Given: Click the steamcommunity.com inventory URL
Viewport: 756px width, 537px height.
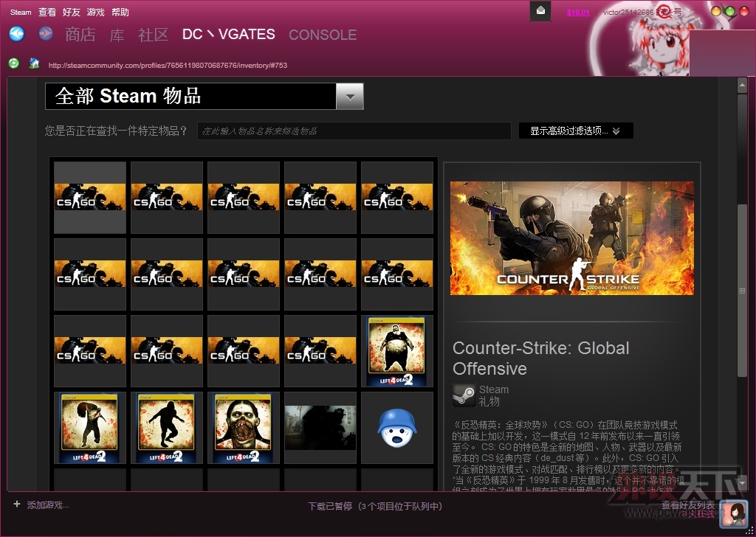Looking at the screenshot, I should [168, 65].
